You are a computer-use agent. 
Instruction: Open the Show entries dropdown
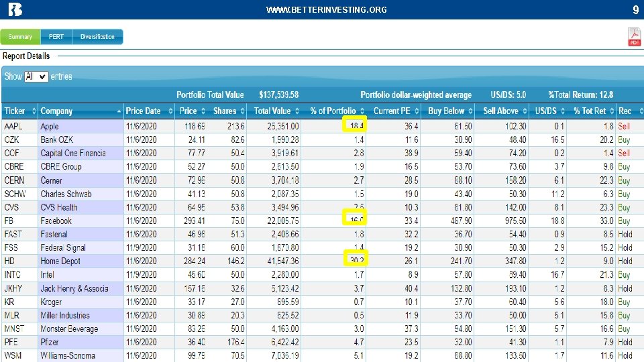coord(36,76)
